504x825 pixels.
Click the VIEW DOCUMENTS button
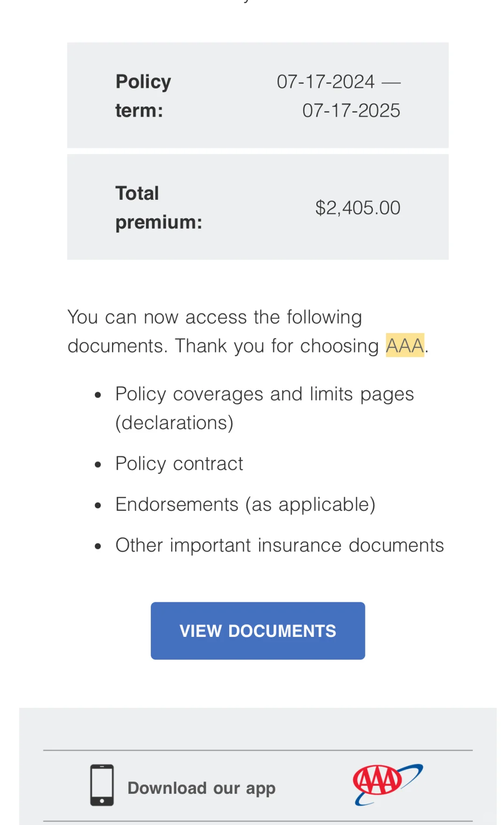(x=258, y=630)
